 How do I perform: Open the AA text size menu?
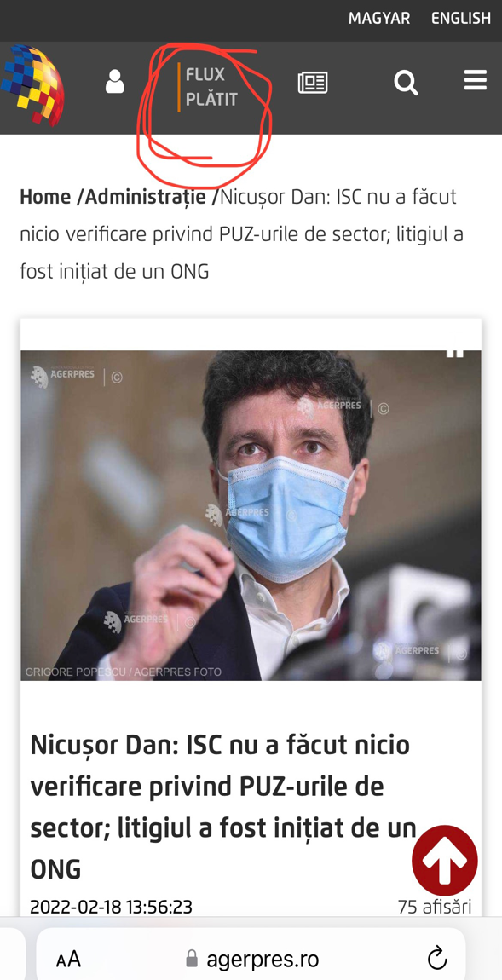tap(68, 960)
